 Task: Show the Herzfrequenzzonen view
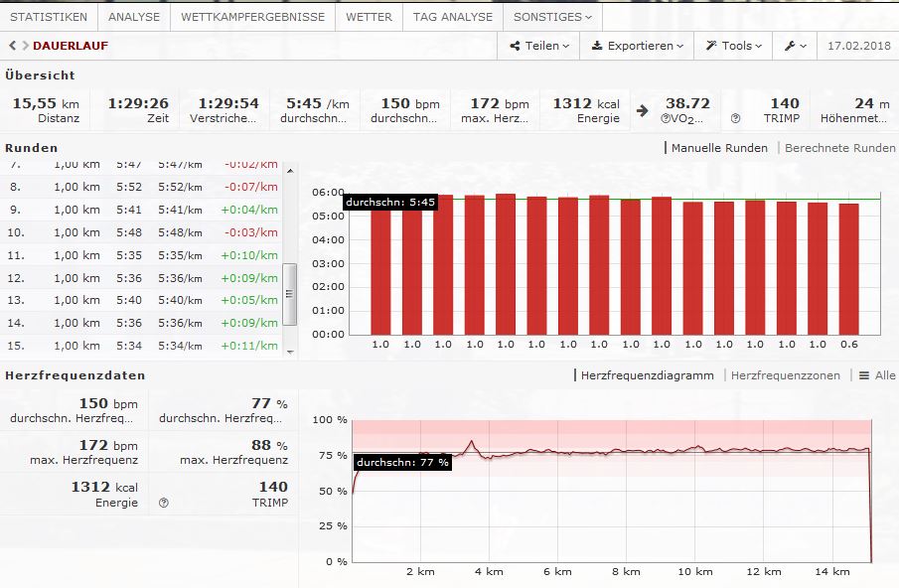(x=785, y=375)
